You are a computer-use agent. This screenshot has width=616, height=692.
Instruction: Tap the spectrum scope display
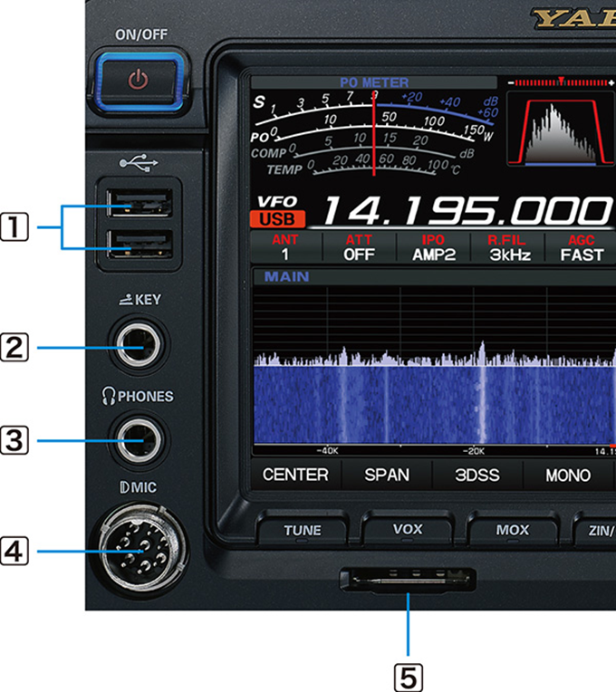point(435,327)
